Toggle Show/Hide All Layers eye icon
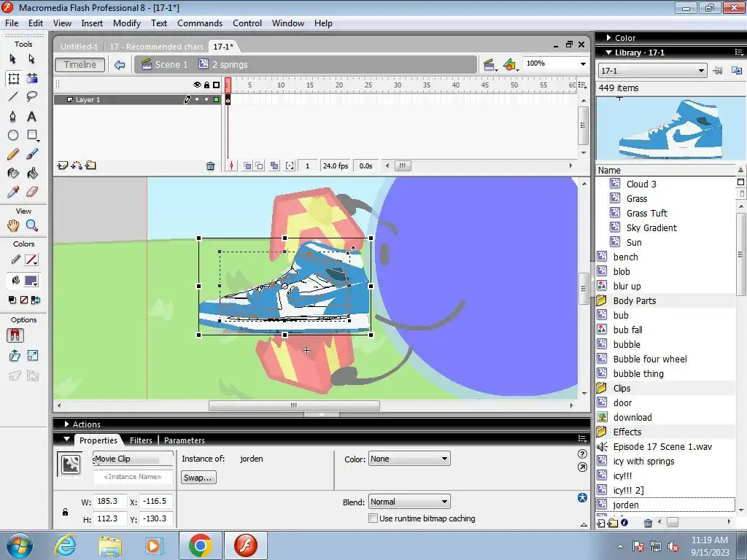 [197, 85]
